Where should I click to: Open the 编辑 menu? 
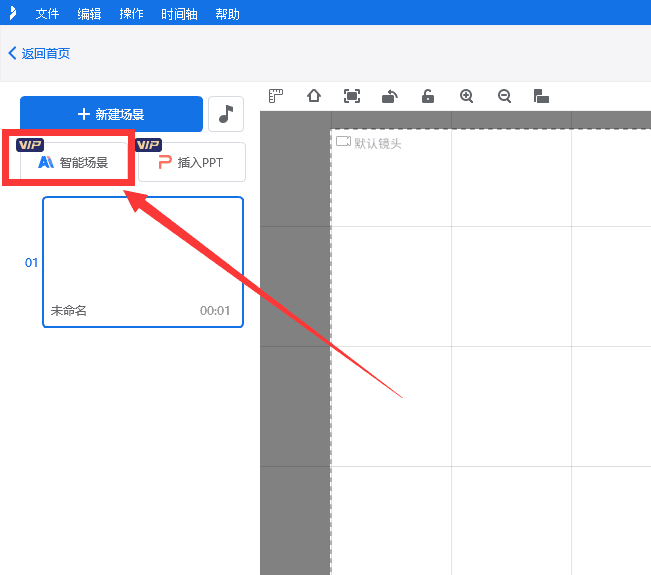[89, 14]
